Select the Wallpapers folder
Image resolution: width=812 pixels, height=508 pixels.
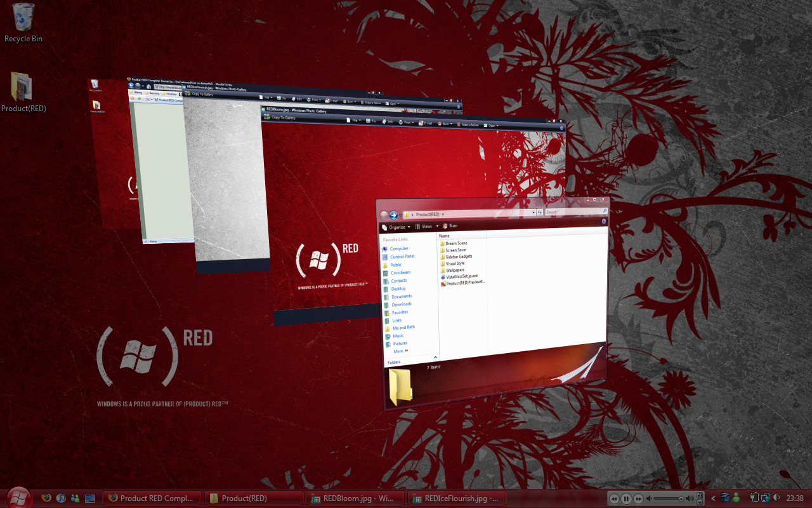point(455,270)
